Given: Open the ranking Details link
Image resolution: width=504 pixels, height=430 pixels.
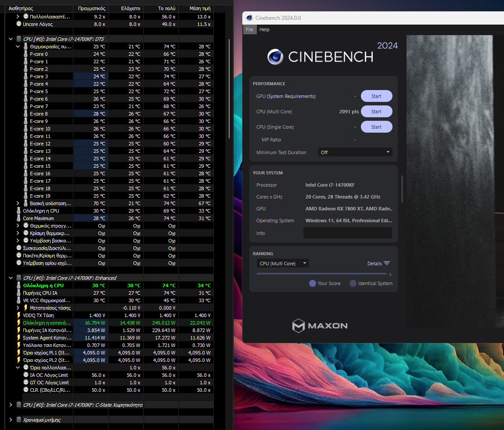Looking at the screenshot, I should (x=378, y=264).
